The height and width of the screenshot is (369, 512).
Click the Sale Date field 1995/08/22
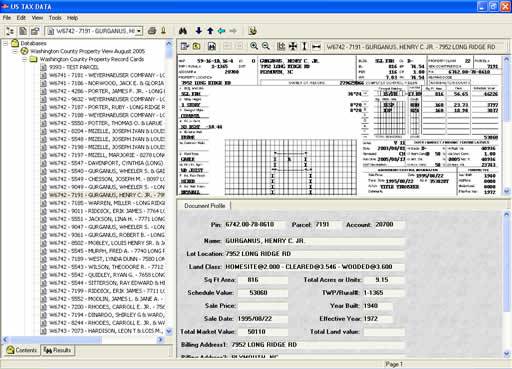pos(263,319)
